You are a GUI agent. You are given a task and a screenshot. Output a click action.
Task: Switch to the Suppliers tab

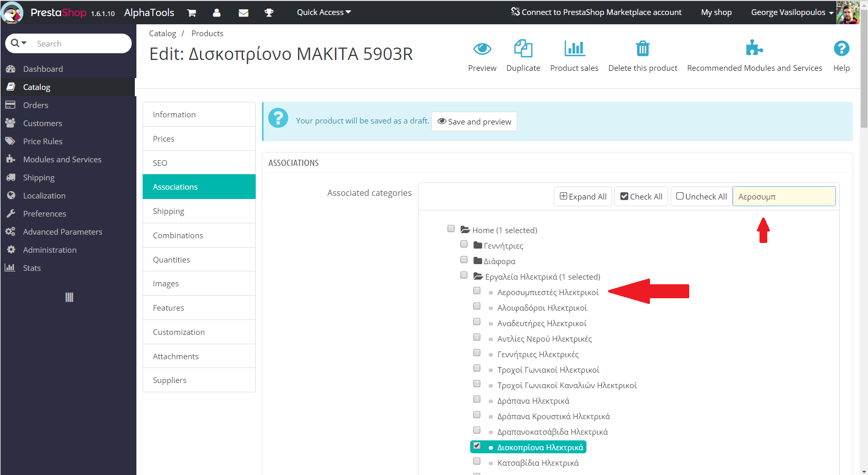(x=199, y=380)
